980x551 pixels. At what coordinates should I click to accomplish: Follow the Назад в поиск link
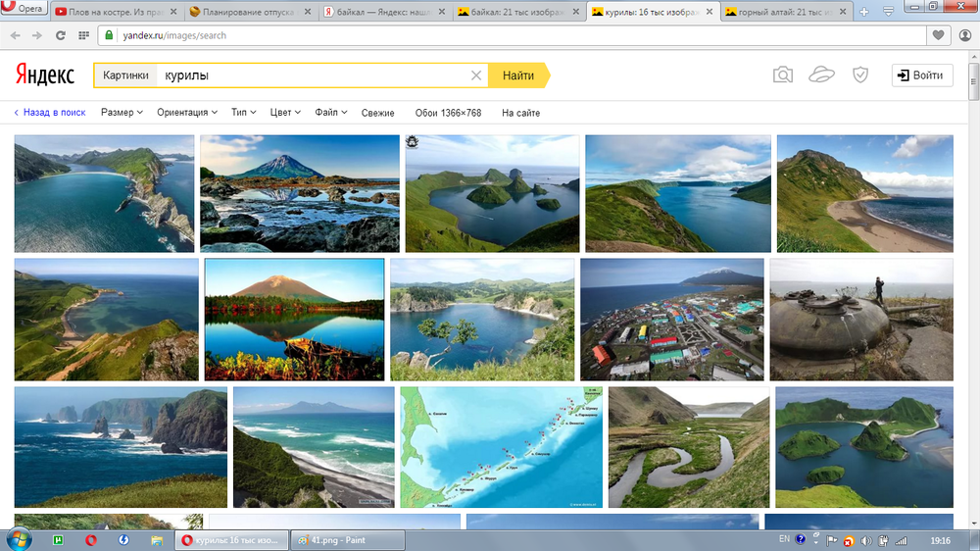pyautogui.click(x=50, y=113)
